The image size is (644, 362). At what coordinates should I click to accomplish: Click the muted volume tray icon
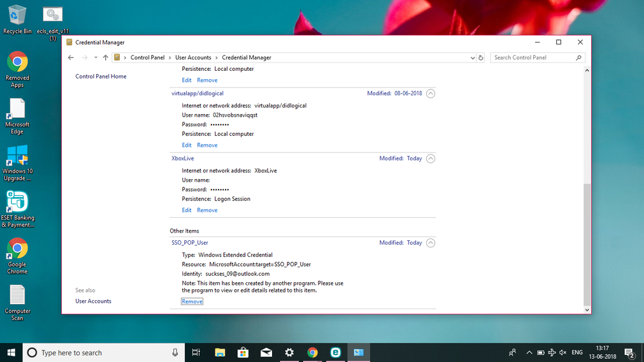tap(563, 352)
